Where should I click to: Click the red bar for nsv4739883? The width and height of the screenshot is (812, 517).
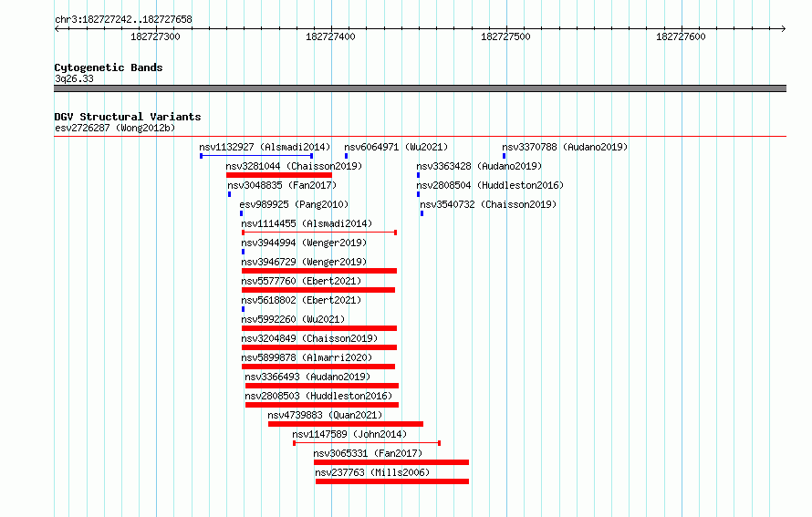[x=346, y=424]
